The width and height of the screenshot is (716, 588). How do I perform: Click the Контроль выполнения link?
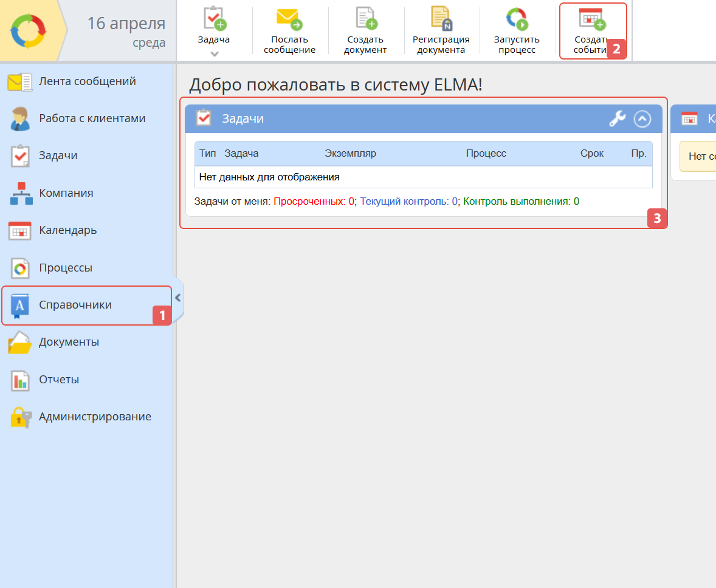coord(520,201)
